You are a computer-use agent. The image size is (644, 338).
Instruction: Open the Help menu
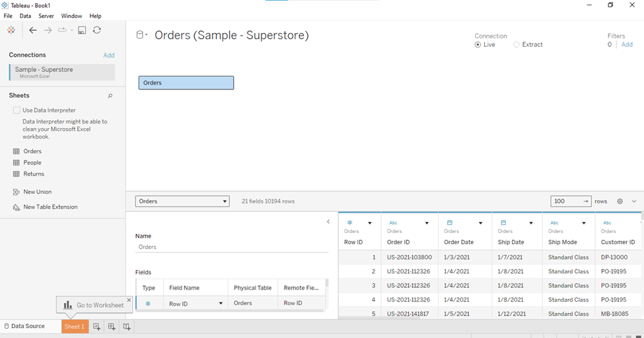click(x=95, y=16)
